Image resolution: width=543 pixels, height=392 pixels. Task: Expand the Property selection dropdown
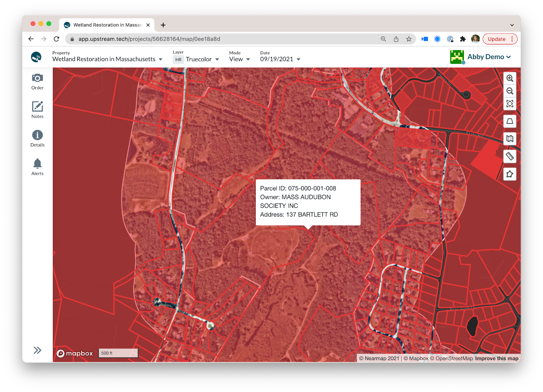107,59
